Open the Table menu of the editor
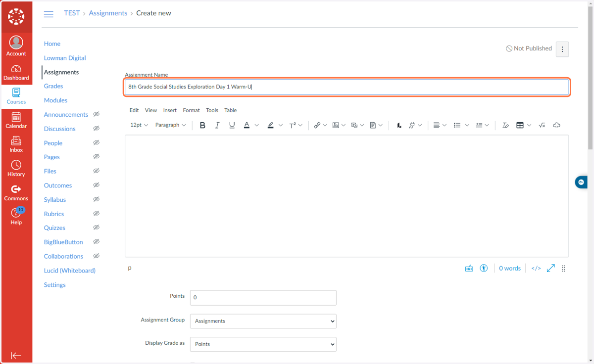 [x=231, y=110]
